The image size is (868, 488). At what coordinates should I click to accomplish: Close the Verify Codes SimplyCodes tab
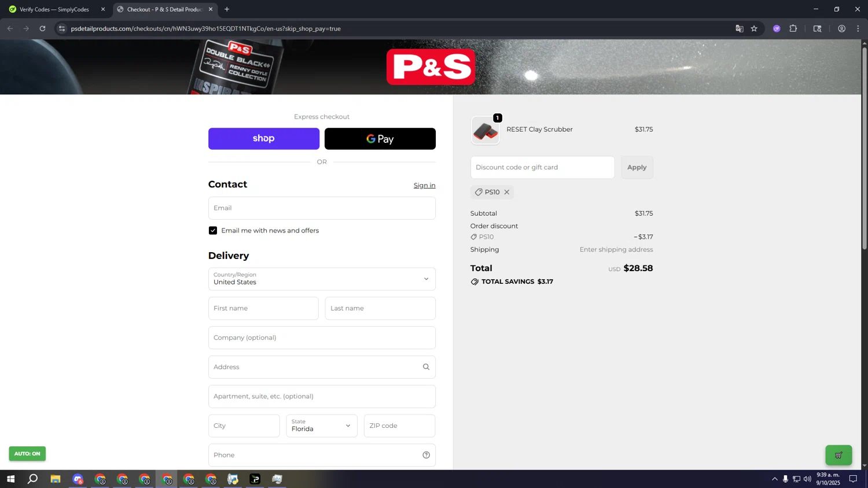pyautogui.click(x=103, y=9)
